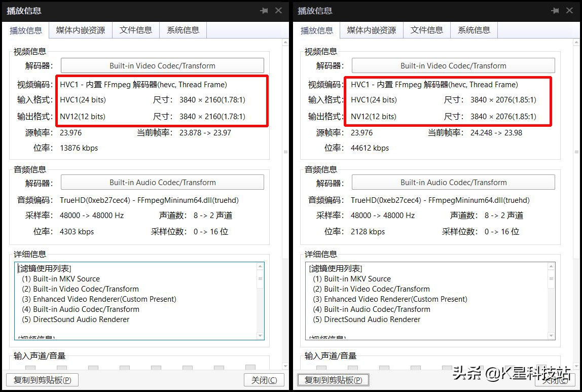Viewport: 582px width, 392px height.
Task: Pin the right playback info window
Action: click(x=555, y=11)
